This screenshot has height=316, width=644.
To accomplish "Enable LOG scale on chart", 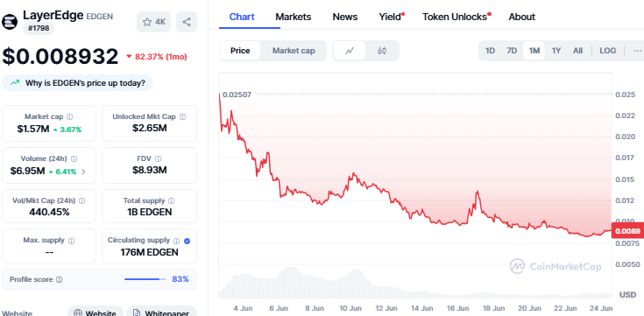I will coord(607,51).
